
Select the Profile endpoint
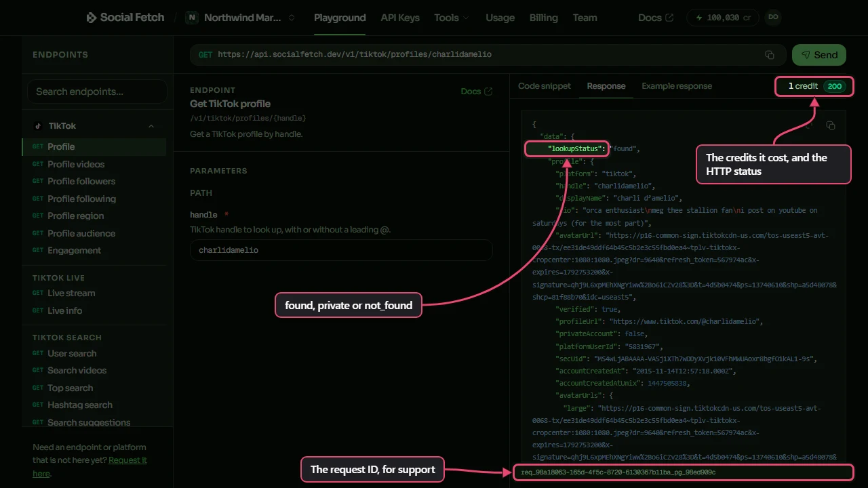[94, 146]
